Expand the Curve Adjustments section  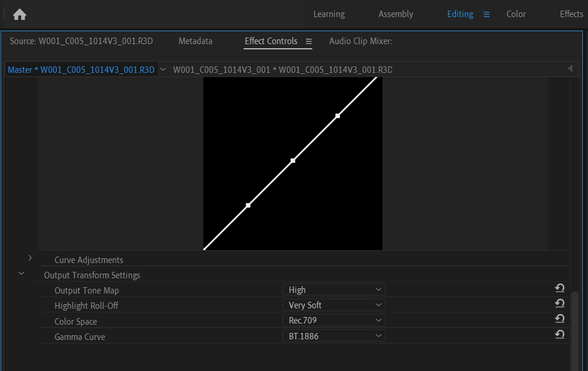pos(30,258)
